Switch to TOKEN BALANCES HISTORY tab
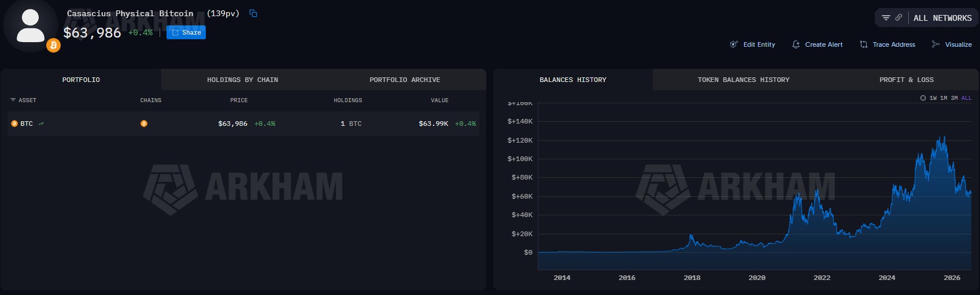Screen dimensions: 980x295 pos(744,80)
